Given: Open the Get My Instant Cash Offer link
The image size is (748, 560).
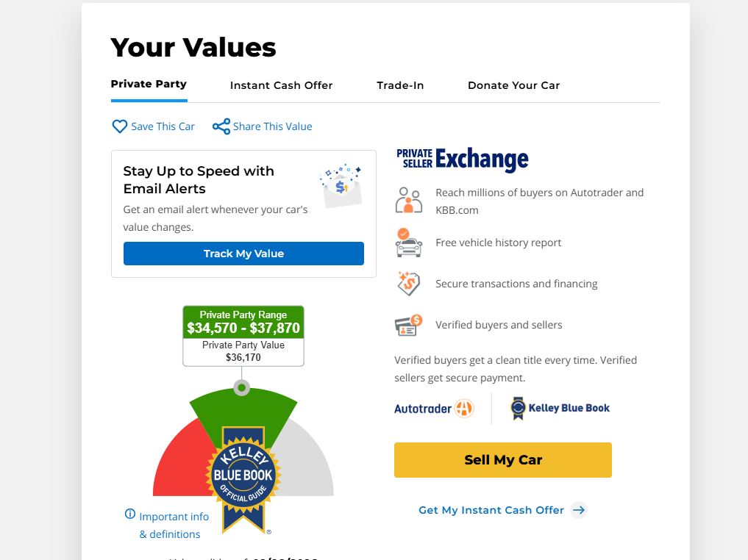Looking at the screenshot, I should click(491, 510).
